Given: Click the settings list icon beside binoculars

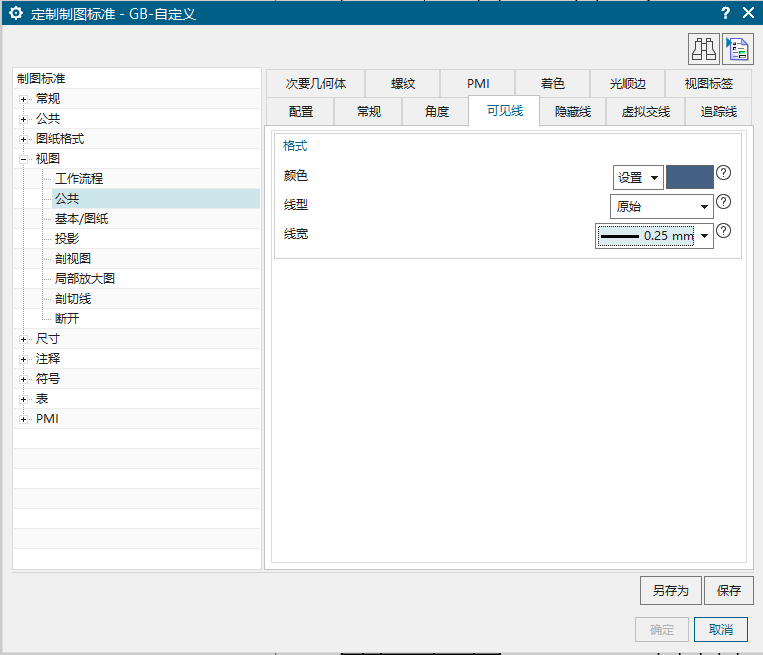Looking at the screenshot, I should tap(738, 49).
